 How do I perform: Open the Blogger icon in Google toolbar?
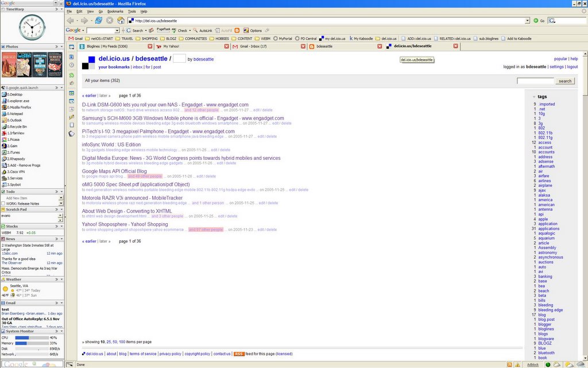point(237,30)
